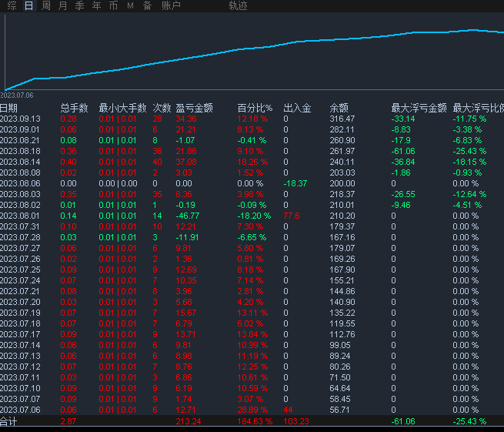Select date 2023.08.01
The height and width of the screenshot is (432, 504).
pos(19,216)
